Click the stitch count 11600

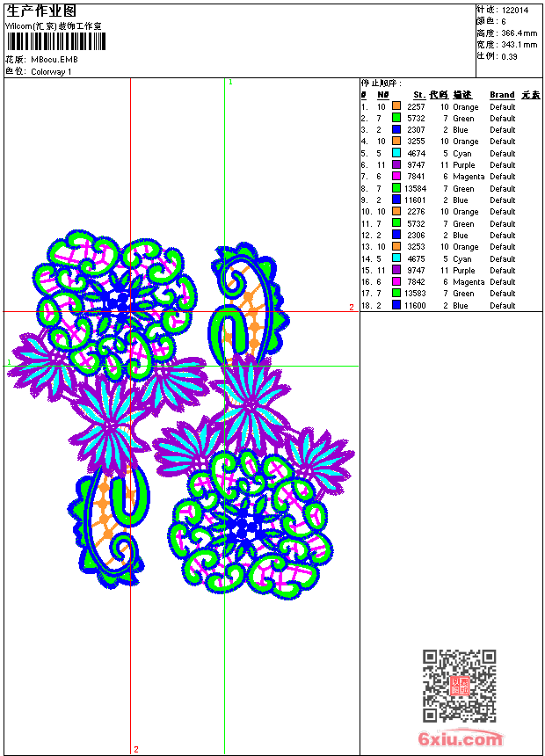(415, 306)
